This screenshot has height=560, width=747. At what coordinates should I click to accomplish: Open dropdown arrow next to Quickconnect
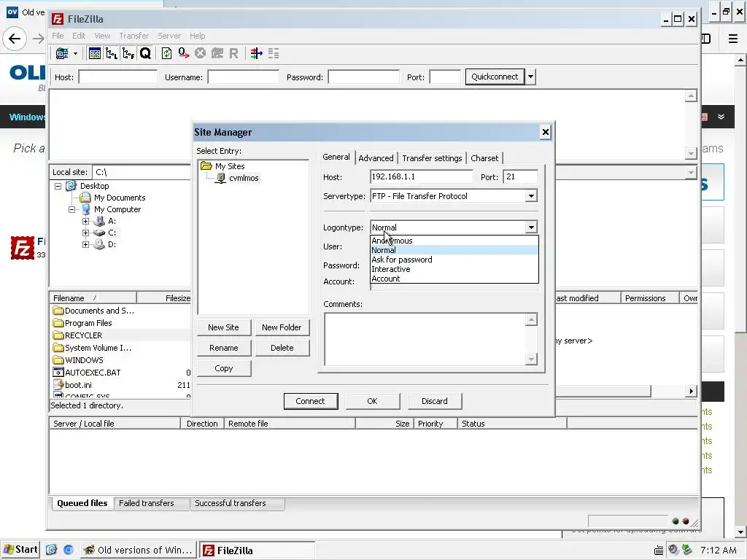coord(531,77)
